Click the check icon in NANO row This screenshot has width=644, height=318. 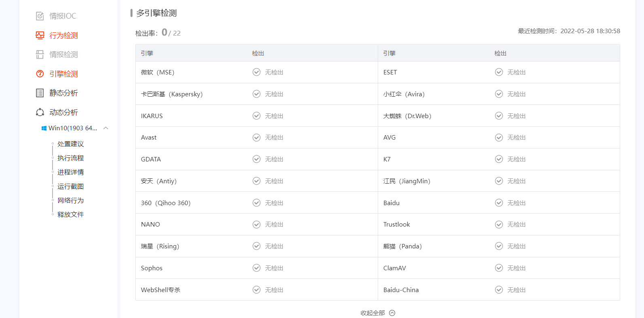[x=257, y=225]
